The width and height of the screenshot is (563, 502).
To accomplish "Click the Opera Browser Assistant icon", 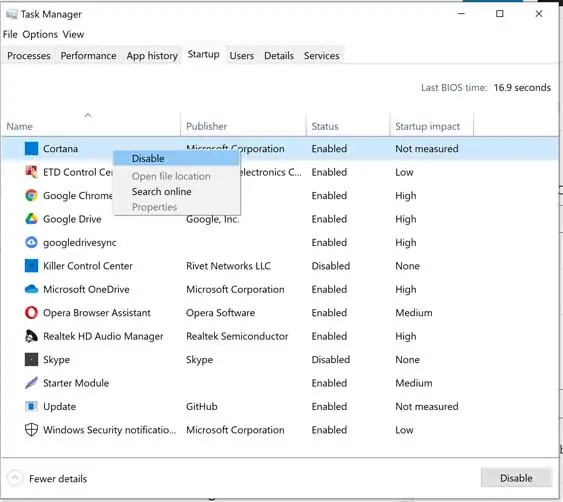I will tap(31, 312).
